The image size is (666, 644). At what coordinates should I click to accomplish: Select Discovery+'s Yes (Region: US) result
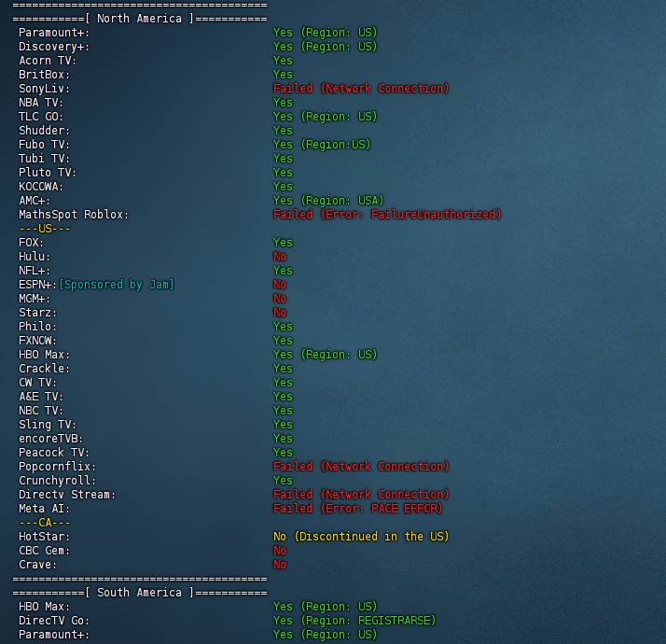pos(325,47)
